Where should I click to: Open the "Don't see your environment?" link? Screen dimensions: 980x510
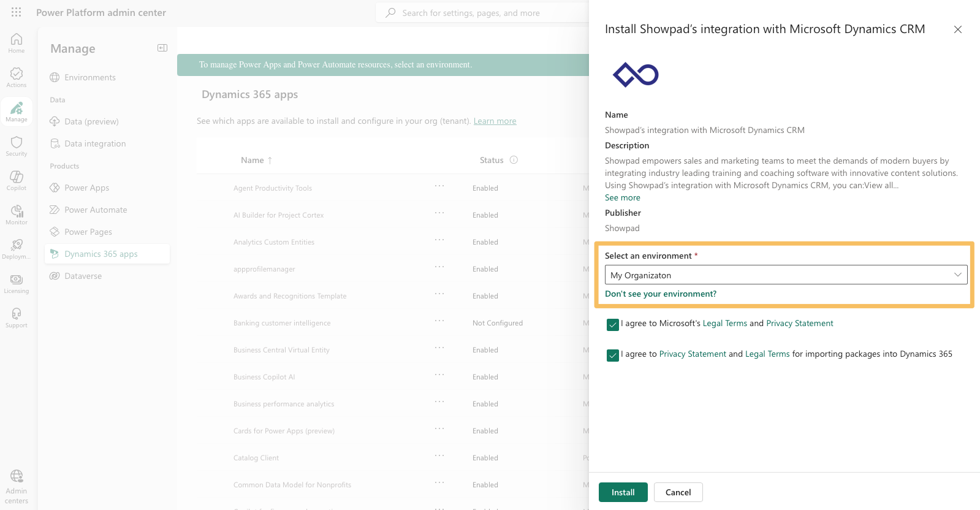[660, 294]
